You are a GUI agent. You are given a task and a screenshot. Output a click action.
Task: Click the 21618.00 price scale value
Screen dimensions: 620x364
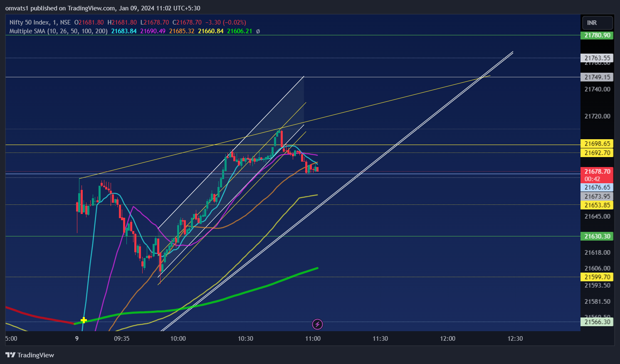[x=597, y=253]
